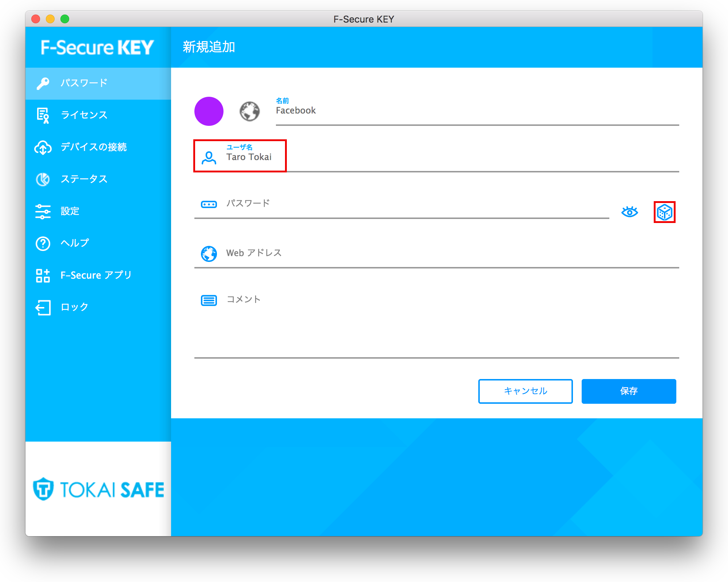Viewport: 728px width, 582px height.
Task: Select the ステータス sidebar entry
Action: [x=98, y=179]
